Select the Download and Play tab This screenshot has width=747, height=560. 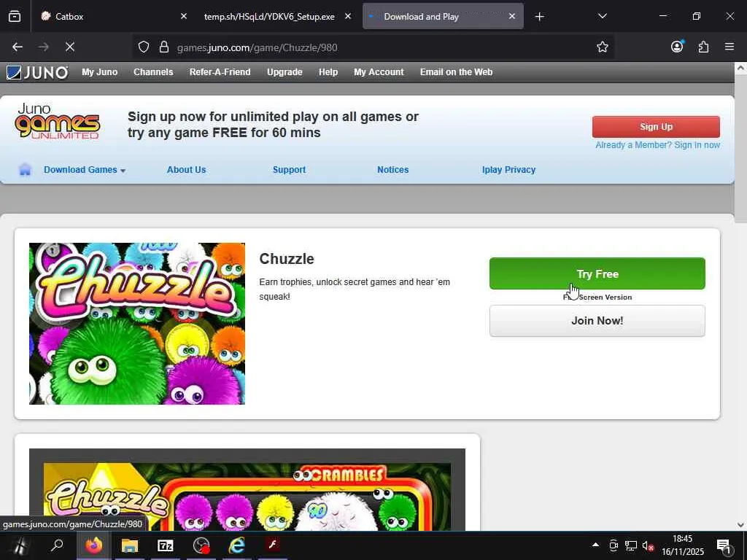(443, 16)
